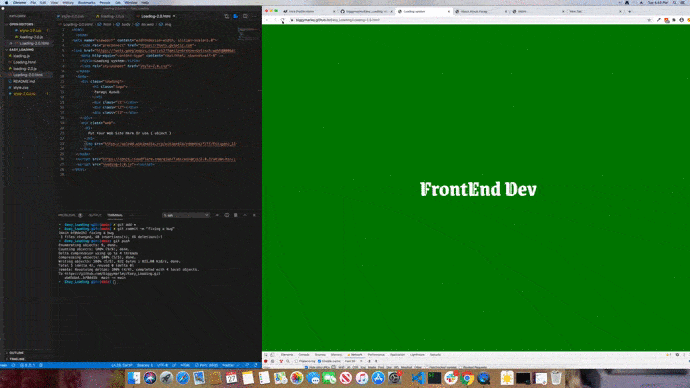
Task: Toggle Blocked Requests checkbox
Action: tap(460, 367)
